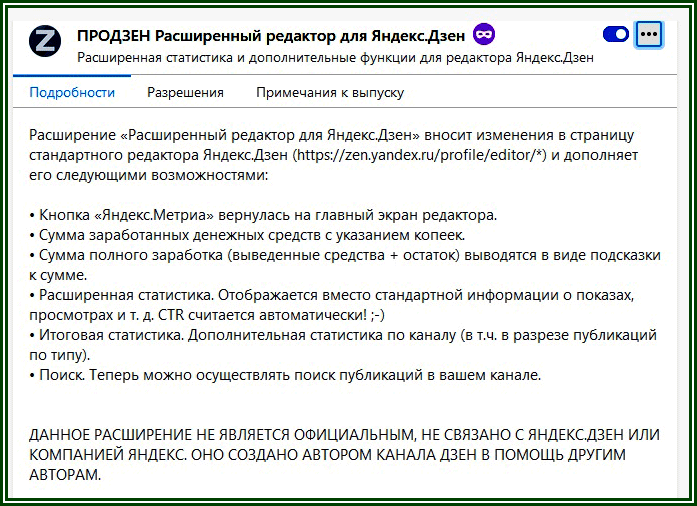Open the three-dots more options menu
Screen dimensions: 697x506
[x=649, y=34]
